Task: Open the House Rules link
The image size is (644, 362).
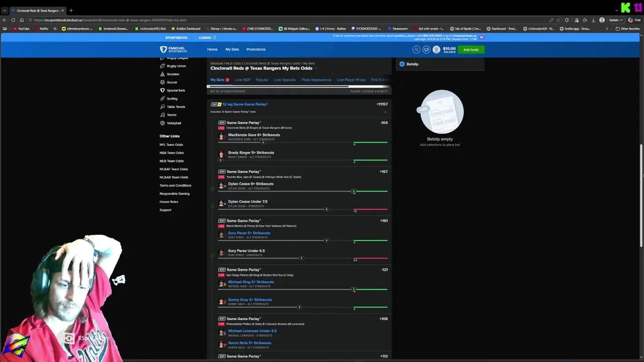Action: pyautogui.click(x=169, y=202)
